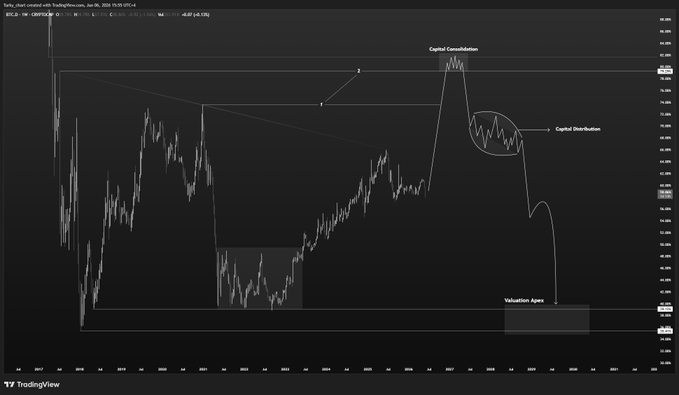Click the number 2 label on the upper horizontal line

(359, 71)
